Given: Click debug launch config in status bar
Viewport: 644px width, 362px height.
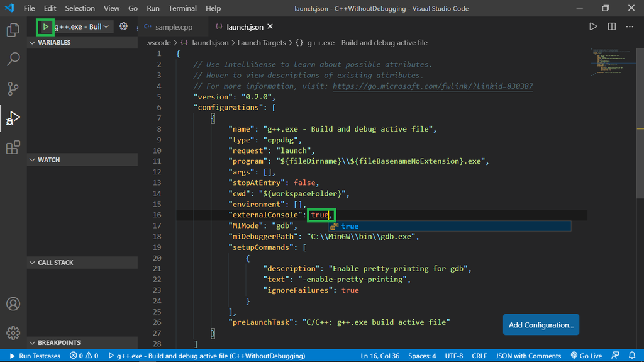Looking at the screenshot, I should [x=206, y=356].
